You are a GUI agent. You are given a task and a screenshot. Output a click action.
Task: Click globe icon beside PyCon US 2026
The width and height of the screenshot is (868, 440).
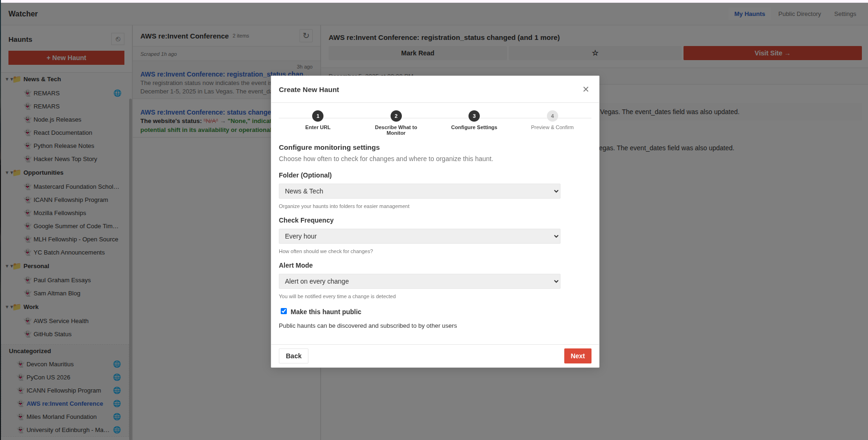coord(117,377)
